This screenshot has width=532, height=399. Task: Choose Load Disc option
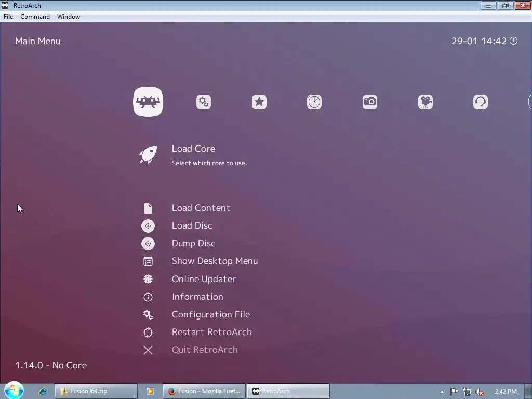coord(192,225)
